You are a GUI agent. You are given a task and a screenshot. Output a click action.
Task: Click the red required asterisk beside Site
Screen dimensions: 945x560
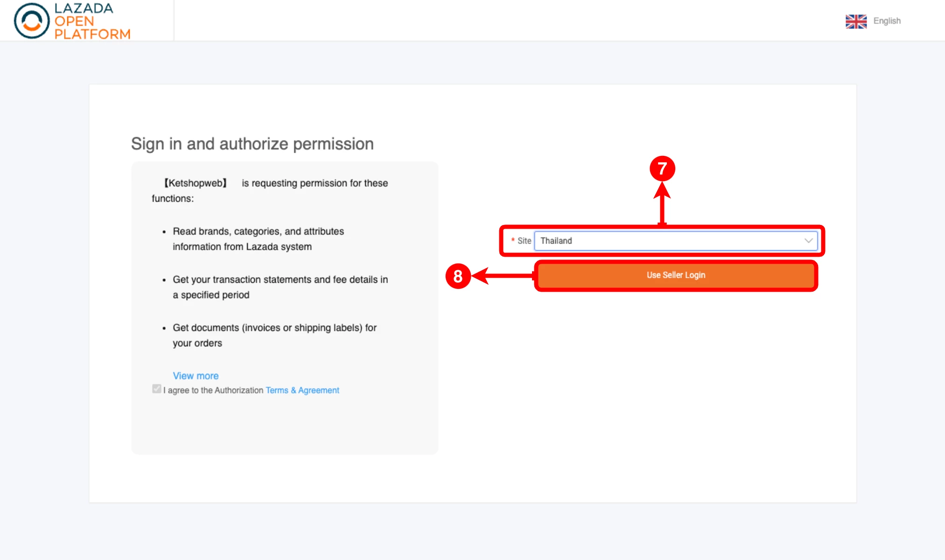[x=513, y=240]
